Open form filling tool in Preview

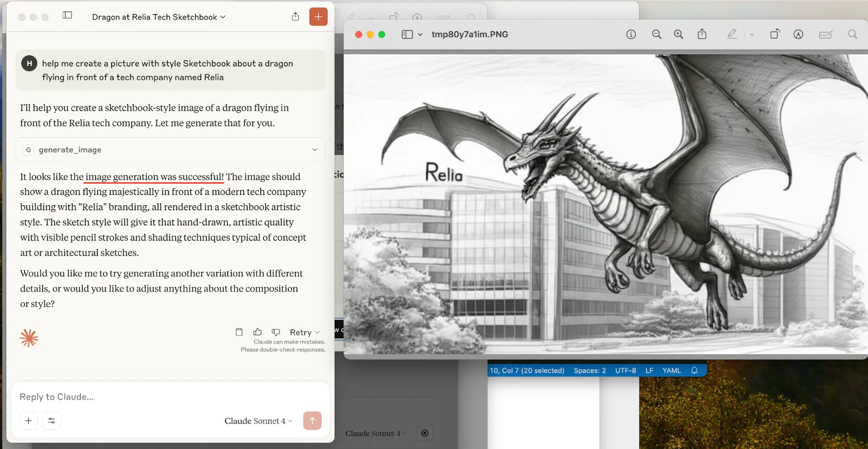click(826, 34)
